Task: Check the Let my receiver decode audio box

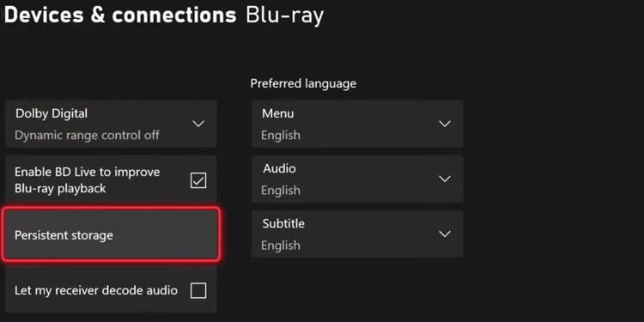Action: (198, 291)
